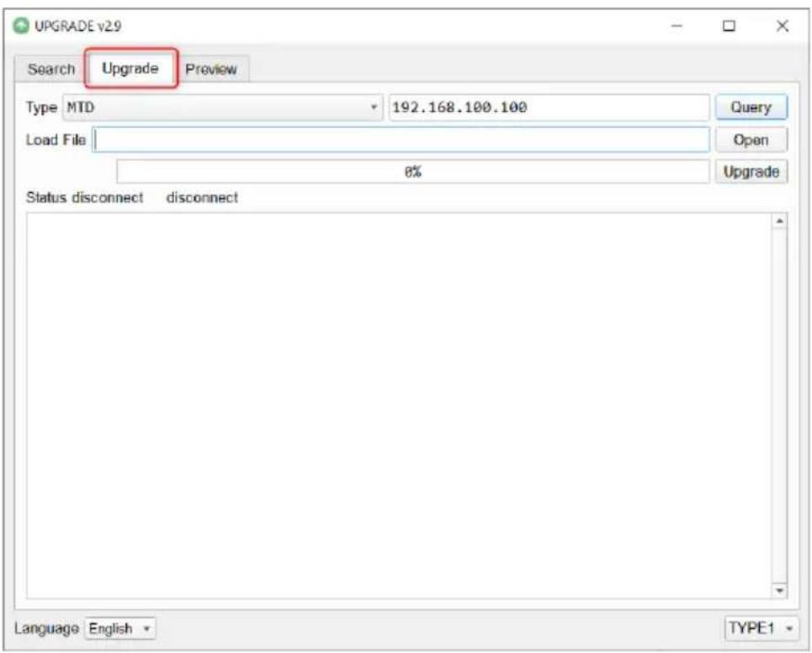Click the 'Language' label
The height and width of the screenshot is (653, 812).
[46, 628]
